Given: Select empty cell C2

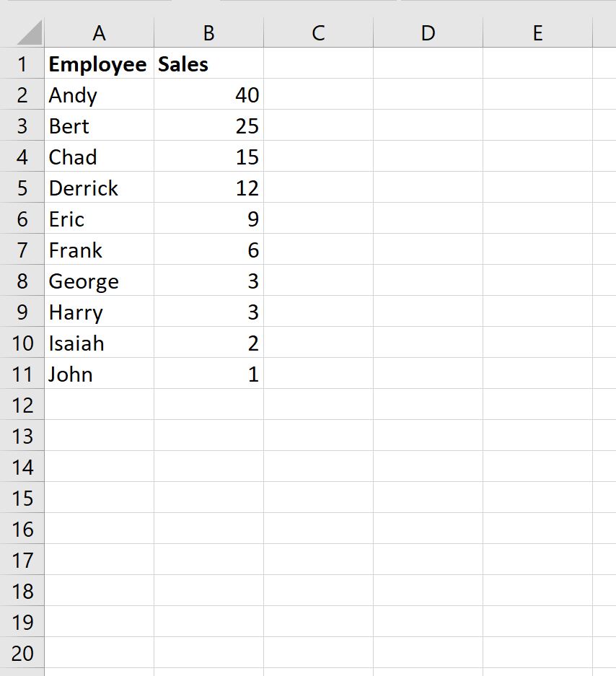Looking at the screenshot, I should click(318, 95).
